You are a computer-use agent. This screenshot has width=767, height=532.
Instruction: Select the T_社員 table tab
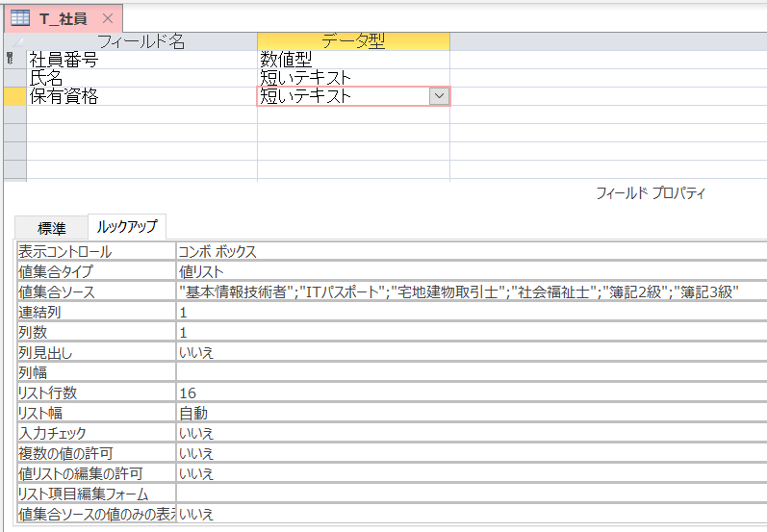(64, 18)
